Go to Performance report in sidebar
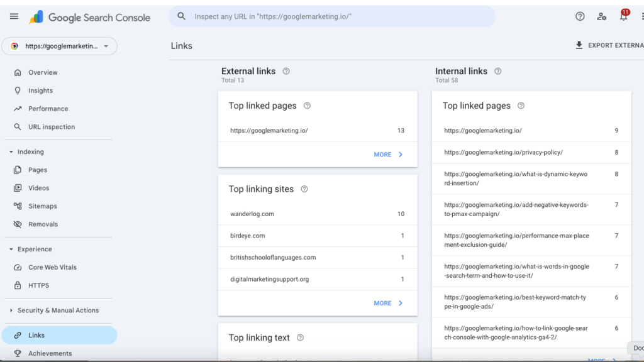Viewport: 644px width, 362px height. click(48, 109)
